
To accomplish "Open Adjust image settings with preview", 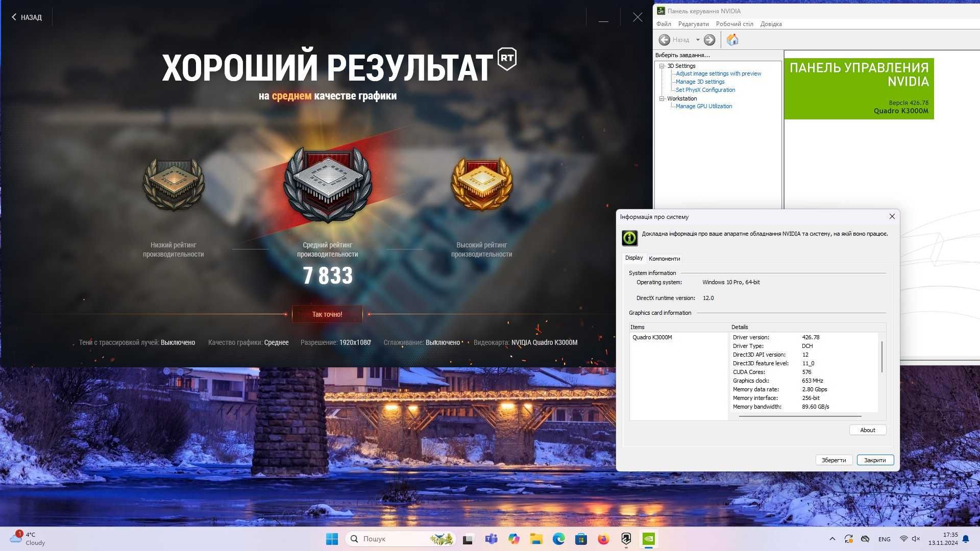I will coord(718,73).
